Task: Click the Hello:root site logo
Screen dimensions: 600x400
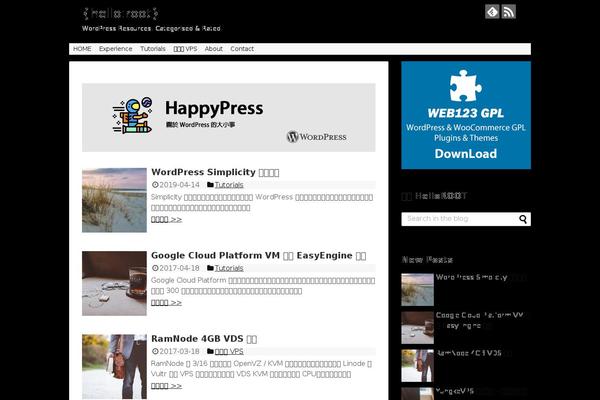Action: [120, 14]
